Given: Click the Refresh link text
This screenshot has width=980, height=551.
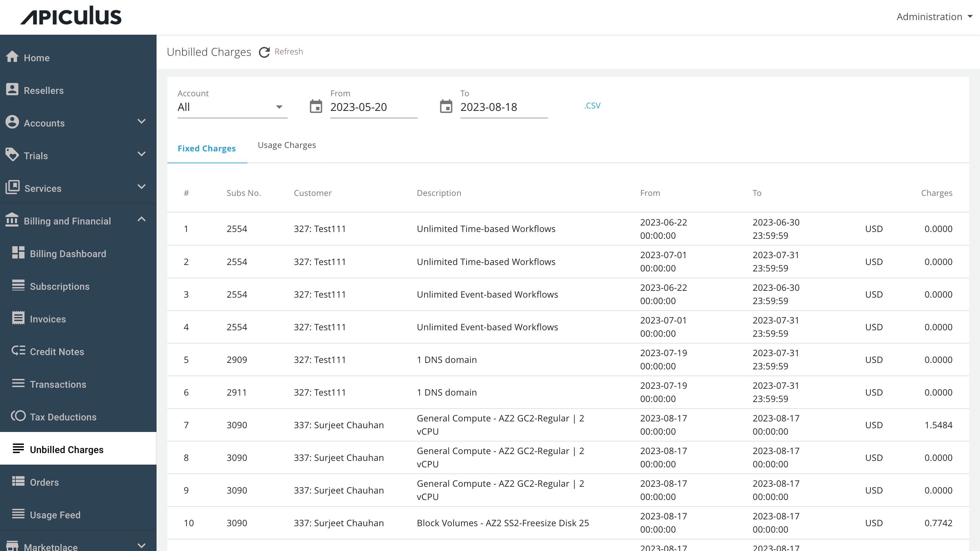Looking at the screenshot, I should click(x=289, y=52).
